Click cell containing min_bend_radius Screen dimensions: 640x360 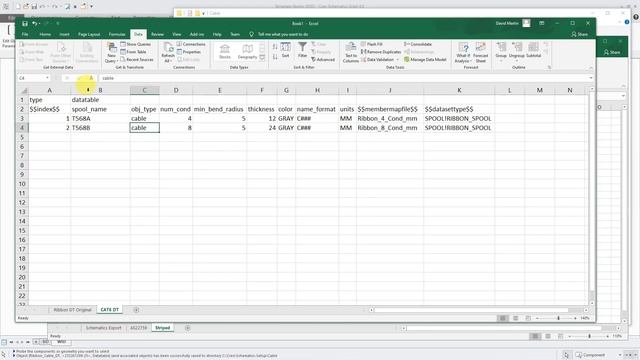point(219,109)
